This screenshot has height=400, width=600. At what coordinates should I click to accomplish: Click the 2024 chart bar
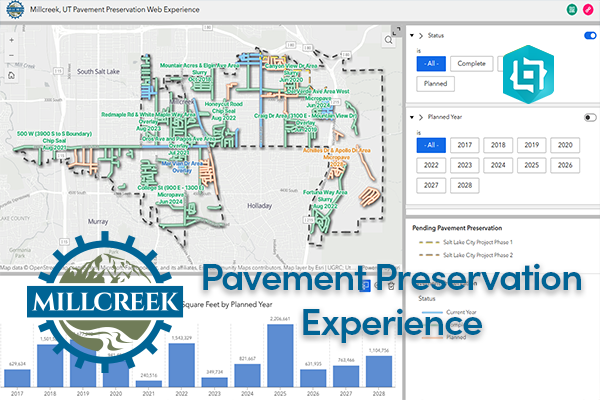(x=247, y=375)
